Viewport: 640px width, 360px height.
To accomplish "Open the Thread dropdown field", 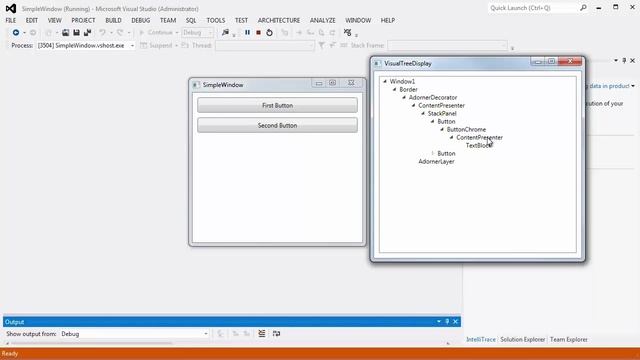I will (x=265, y=46).
